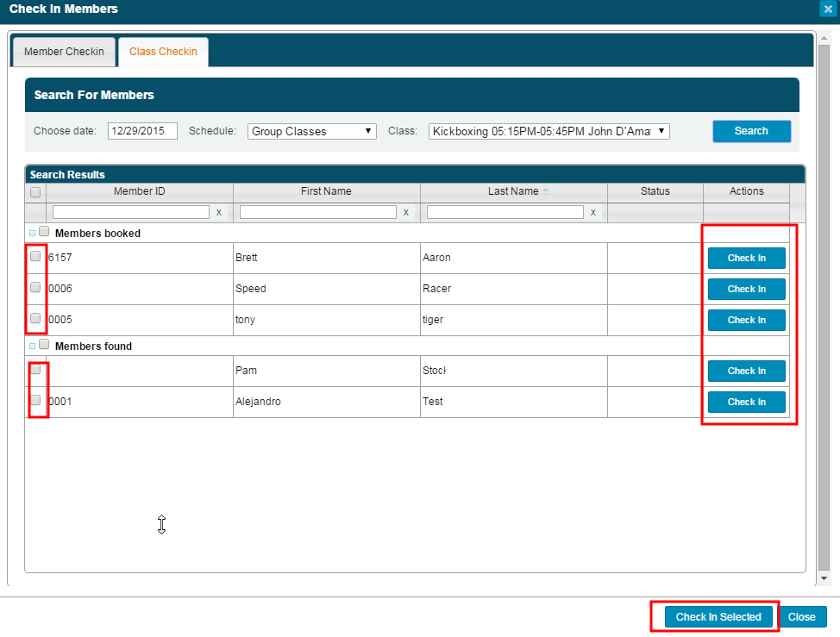Clear the First Name filter with x
The image size is (840, 637).
(x=405, y=212)
